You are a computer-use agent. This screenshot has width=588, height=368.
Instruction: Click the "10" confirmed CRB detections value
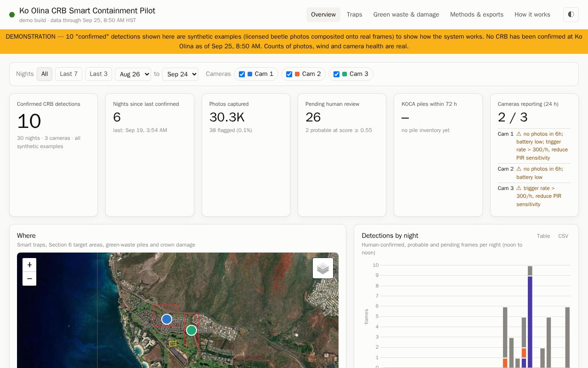29,121
